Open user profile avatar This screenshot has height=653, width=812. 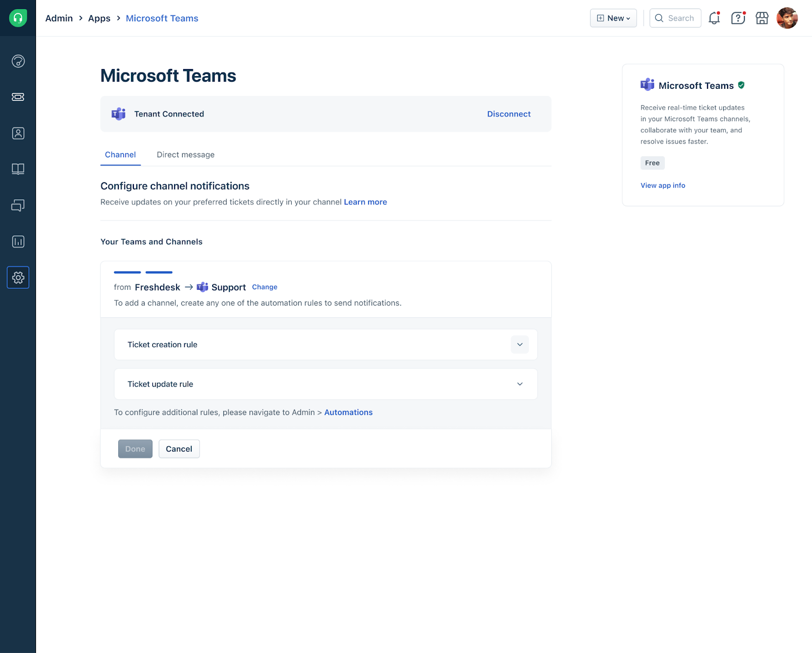787,18
